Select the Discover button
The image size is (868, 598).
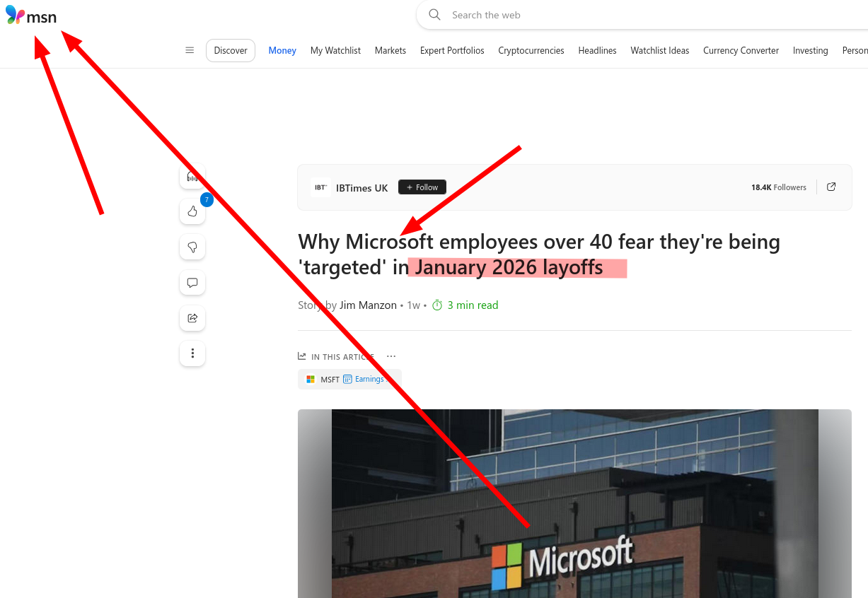click(231, 50)
